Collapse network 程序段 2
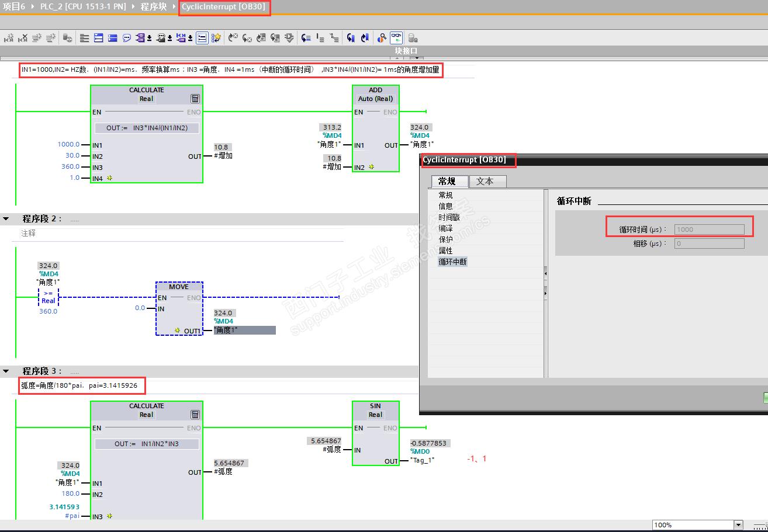768x532 pixels. [6, 218]
